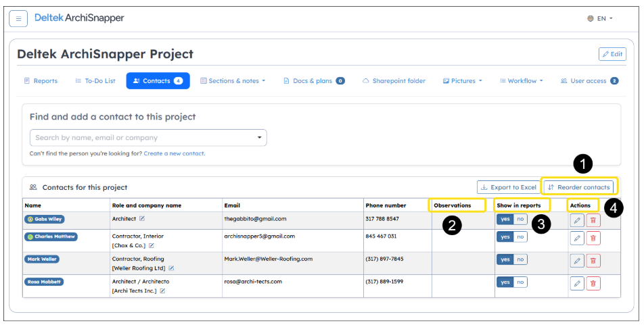This screenshot has height=327, width=644.
Task: Set Charles Matthew show in reports to no
Action: point(520,236)
